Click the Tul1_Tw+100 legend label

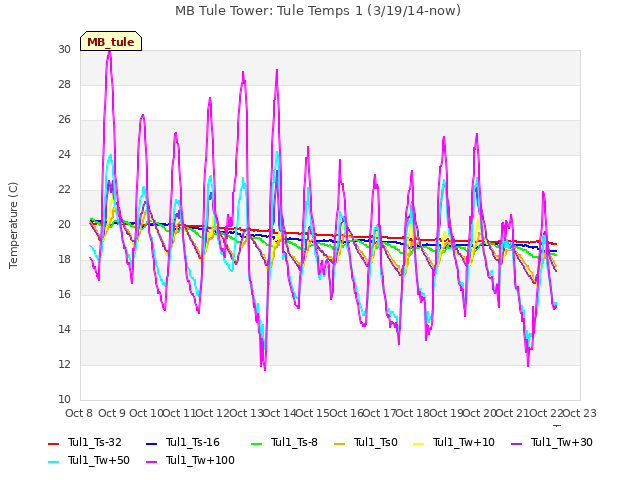click(x=200, y=460)
